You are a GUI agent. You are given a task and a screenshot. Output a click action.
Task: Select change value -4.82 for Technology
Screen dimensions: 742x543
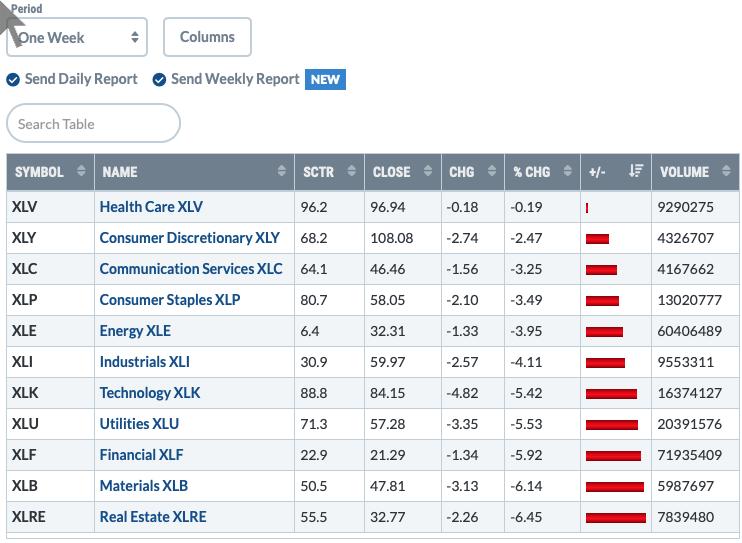[x=462, y=393]
